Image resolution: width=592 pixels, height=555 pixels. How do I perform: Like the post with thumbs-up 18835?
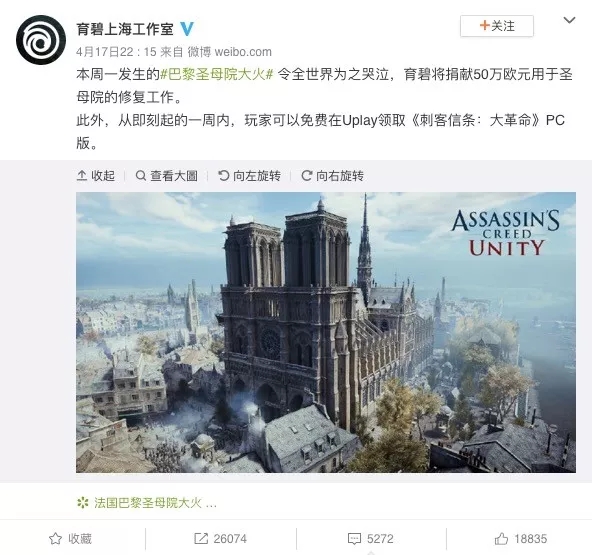tap(521, 539)
